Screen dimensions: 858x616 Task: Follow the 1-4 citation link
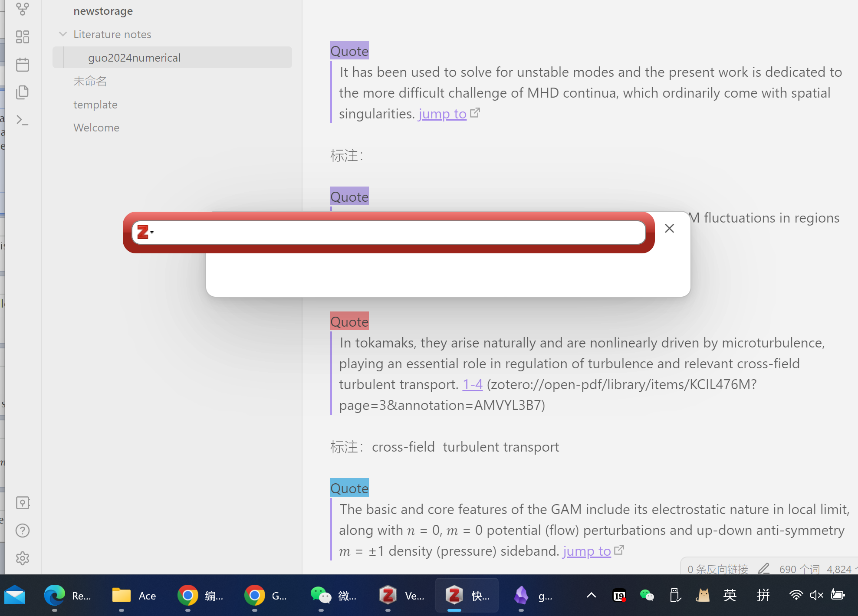[472, 384]
